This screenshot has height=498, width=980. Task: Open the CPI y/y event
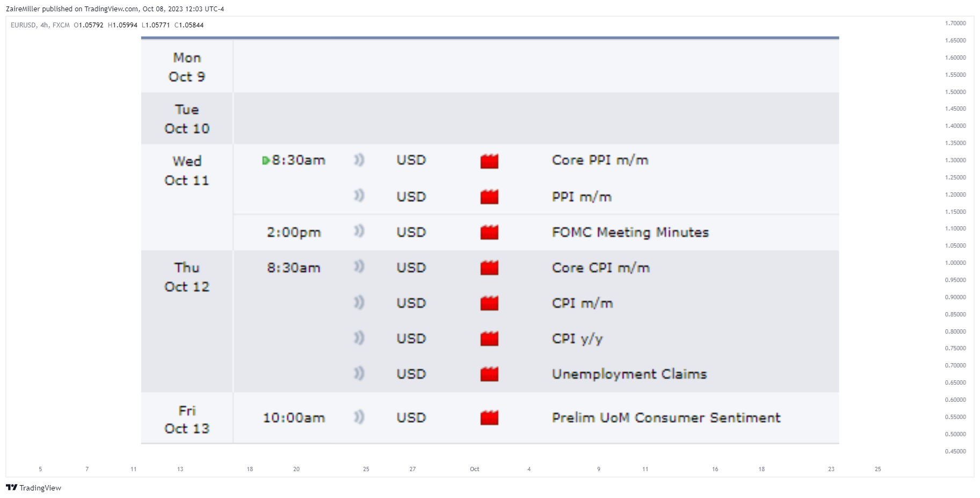pos(577,339)
